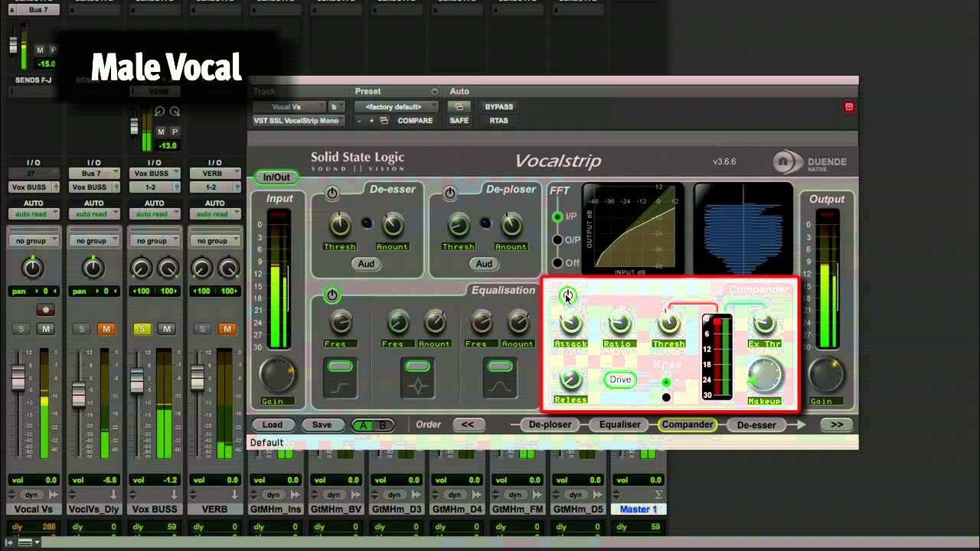The height and width of the screenshot is (551, 980).
Task: Click the Save preset button
Action: [x=322, y=425]
